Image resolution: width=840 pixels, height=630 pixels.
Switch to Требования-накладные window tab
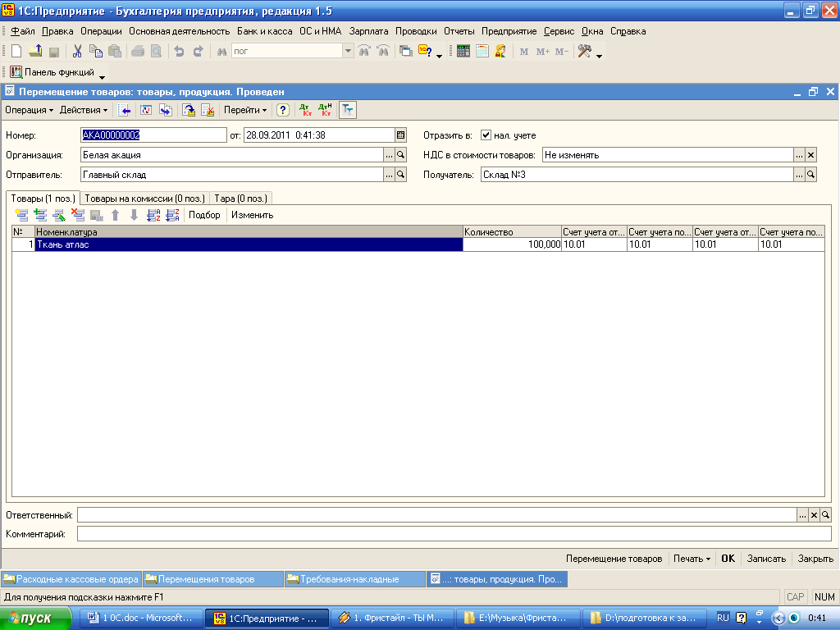pyautogui.click(x=354, y=579)
